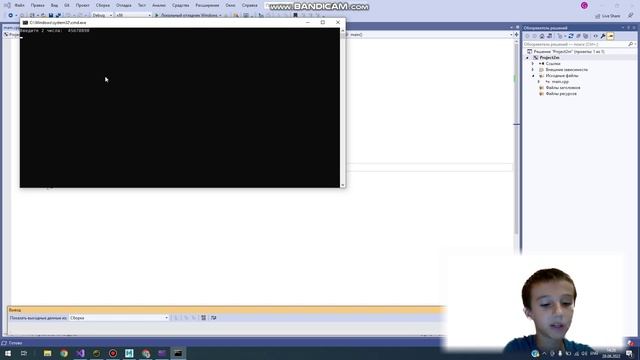Click the Bandicam record taskbar icon
Viewport: 640px width, 360px height.
[113, 353]
